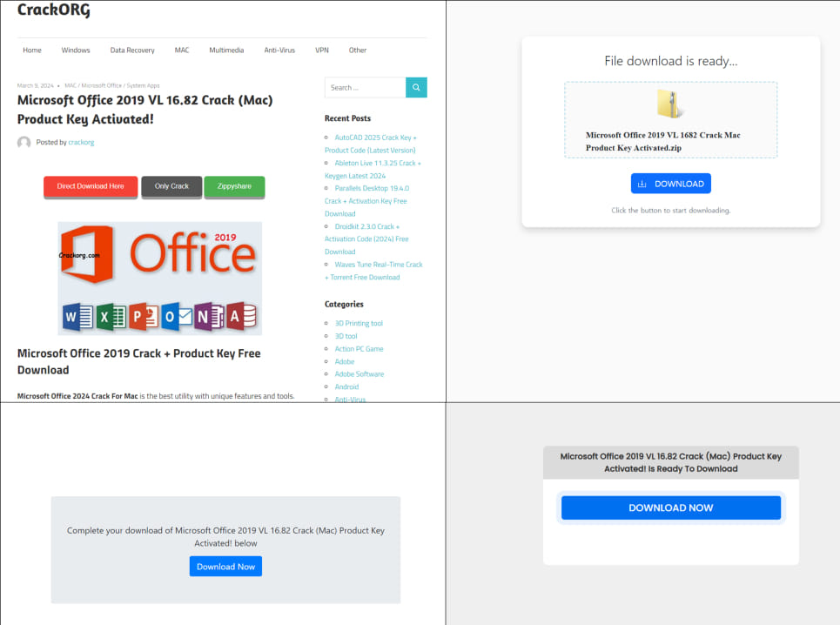Click the Microsoft Office breadcrumb category link

pyautogui.click(x=101, y=85)
